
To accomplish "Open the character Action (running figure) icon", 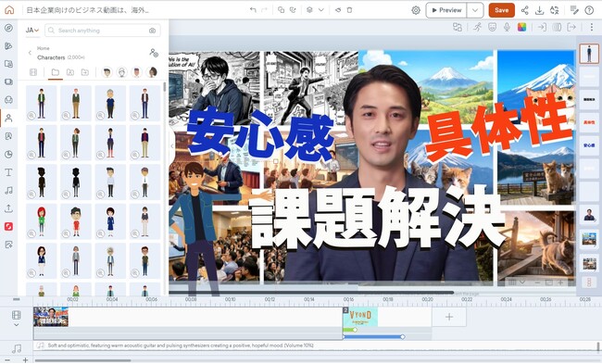I will pos(477,27).
